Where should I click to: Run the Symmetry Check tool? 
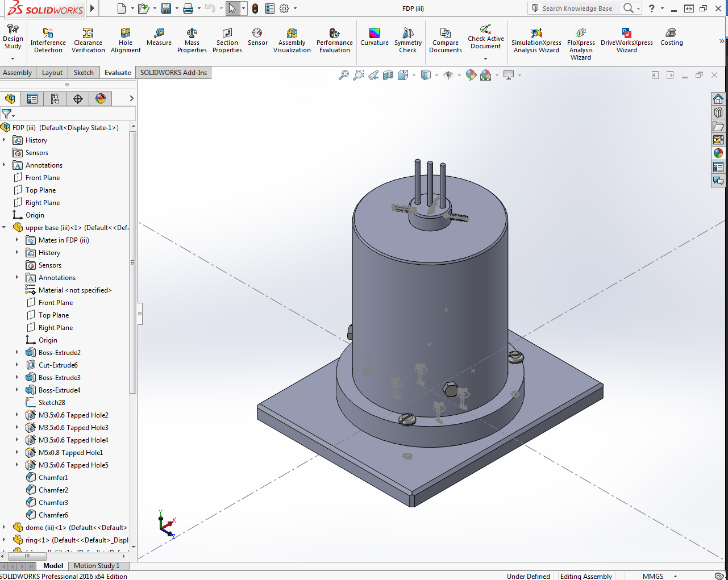(408, 40)
